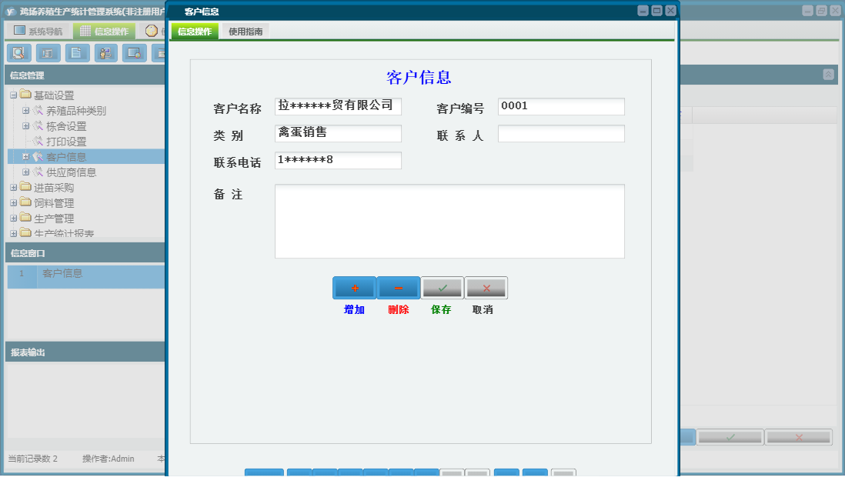
Task: Click the document toolbar icon
Action: coord(76,53)
